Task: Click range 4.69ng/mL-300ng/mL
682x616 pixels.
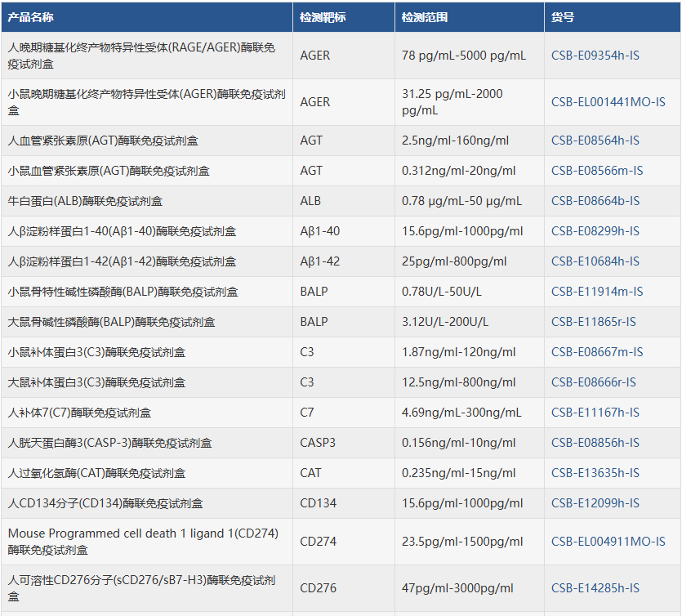Action: coord(461,413)
